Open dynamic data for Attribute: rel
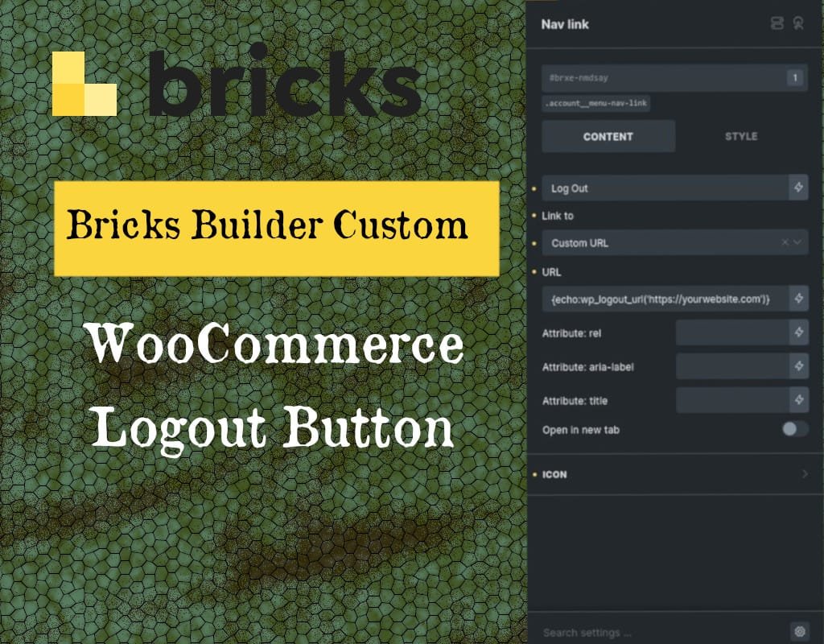The image size is (824, 644). [799, 332]
